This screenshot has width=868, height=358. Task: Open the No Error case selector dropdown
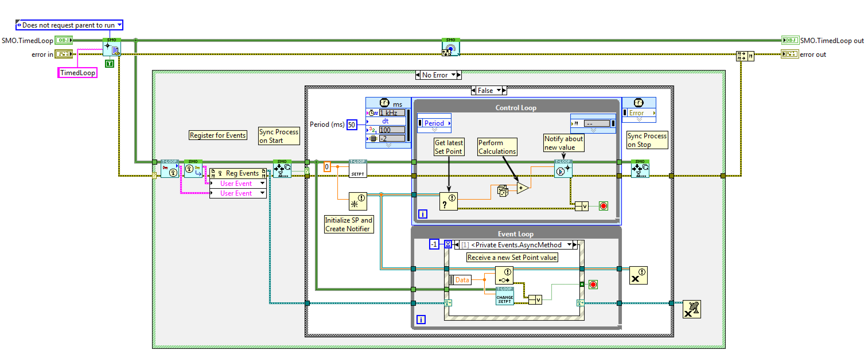click(x=454, y=75)
